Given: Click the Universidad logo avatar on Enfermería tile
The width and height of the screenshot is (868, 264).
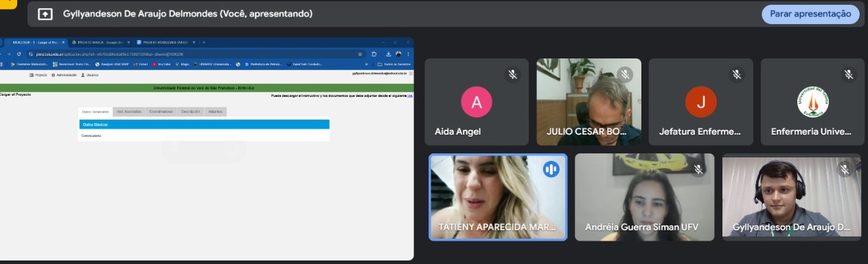Looking at the screenshot, I should [x=813, y=102].
